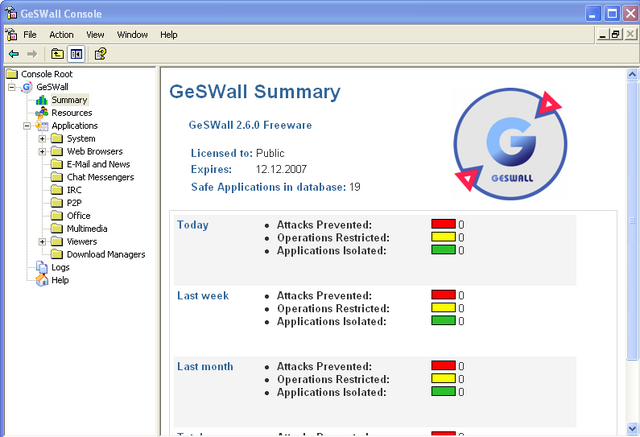This screenshot has height=437, width=640.
Task: Select the Summary tree item
Action: tap(69, 100)
